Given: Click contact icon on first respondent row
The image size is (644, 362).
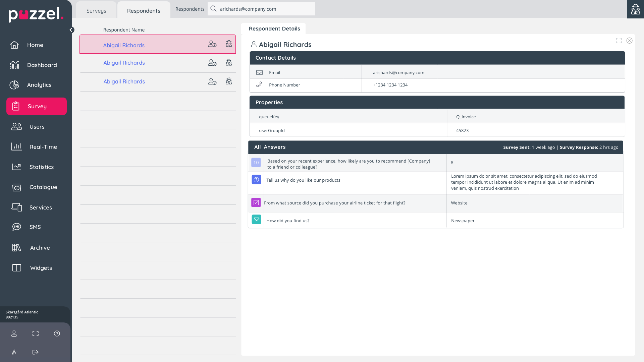Looking at the screenshot, I should click(212, 44).
